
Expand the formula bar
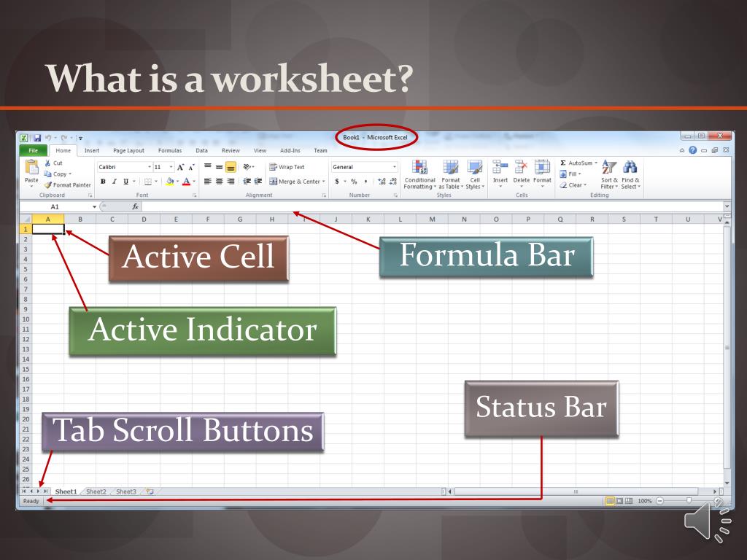tap(727, 206)
